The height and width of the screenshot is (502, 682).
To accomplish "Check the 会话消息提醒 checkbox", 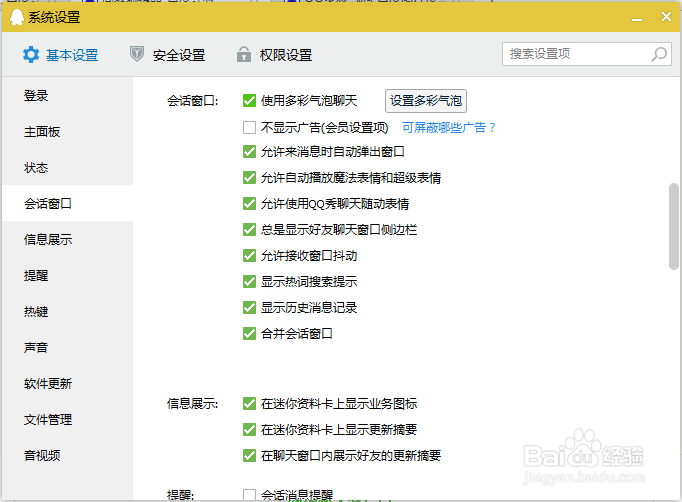I will [249, 495].
